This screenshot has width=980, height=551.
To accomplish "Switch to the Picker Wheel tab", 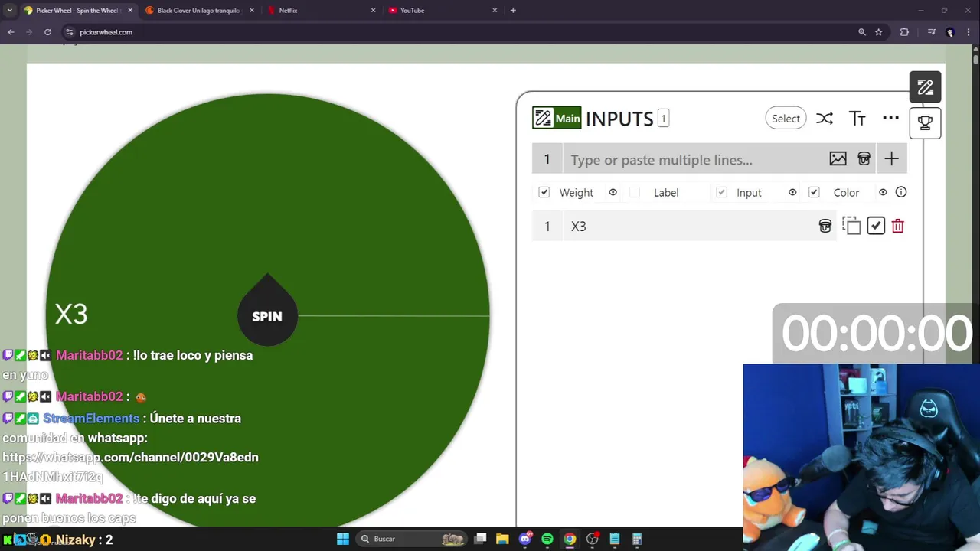I will pyautogui.click(x=77, y=10).
